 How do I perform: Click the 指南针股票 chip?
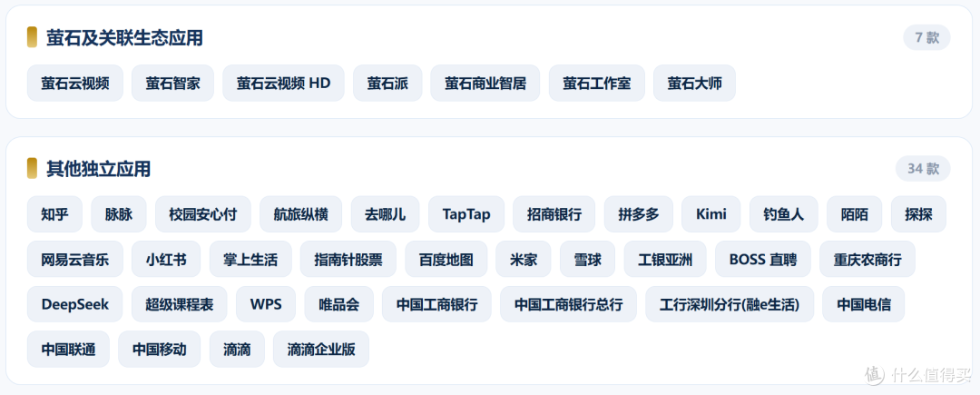pyautogui.click(x=348, y=260)
